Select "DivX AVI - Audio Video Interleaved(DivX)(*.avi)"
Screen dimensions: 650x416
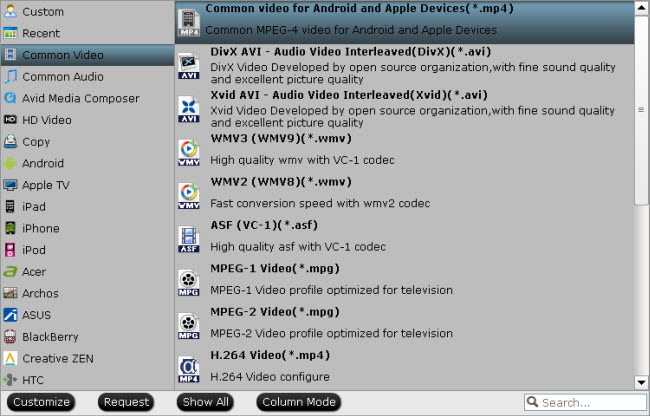(x=404, y=66)
